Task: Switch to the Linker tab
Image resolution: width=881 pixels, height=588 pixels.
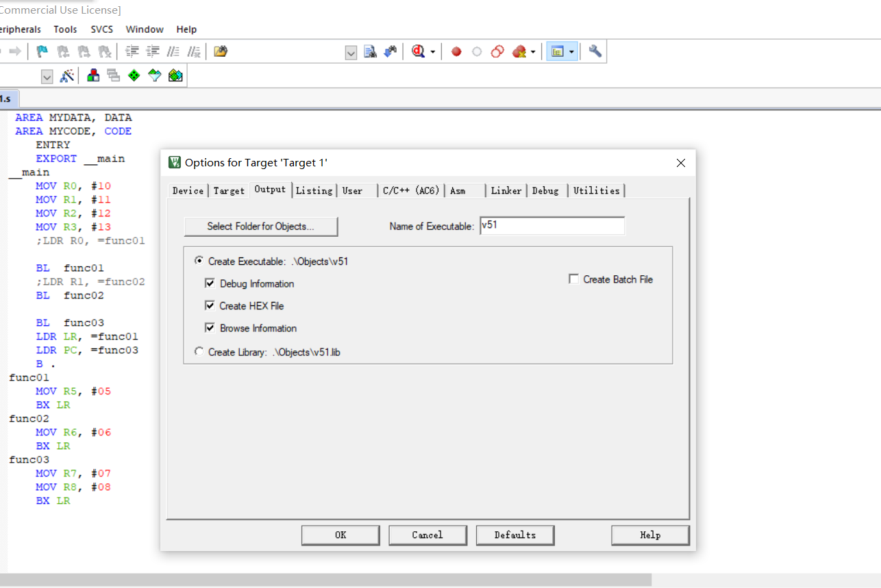Action: tap(506, 191)
